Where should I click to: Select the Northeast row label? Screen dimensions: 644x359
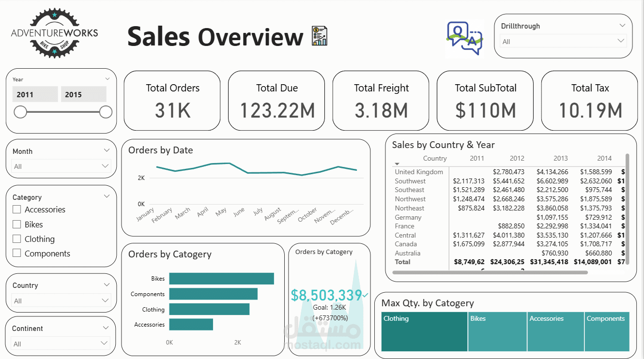coord(409,208)
